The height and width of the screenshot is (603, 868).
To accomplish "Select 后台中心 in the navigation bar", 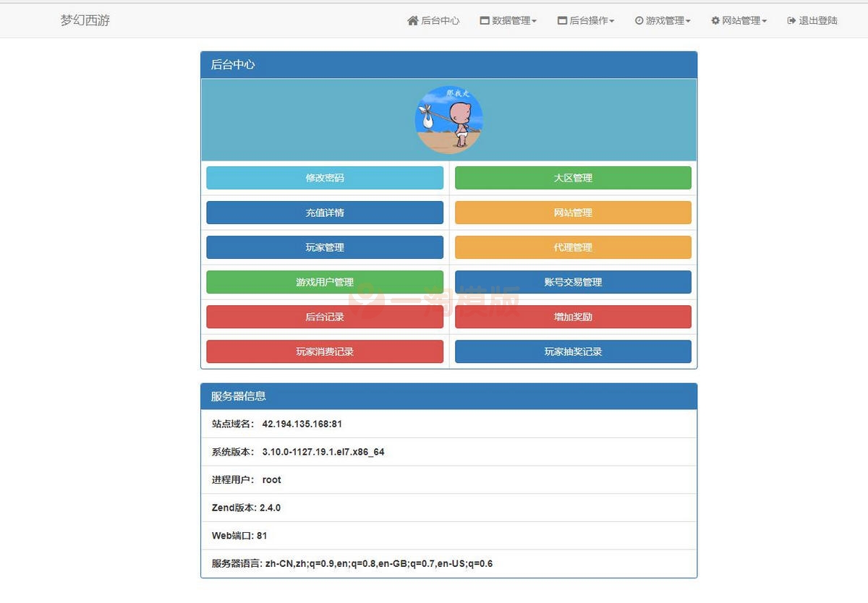I will click(433, 20).
